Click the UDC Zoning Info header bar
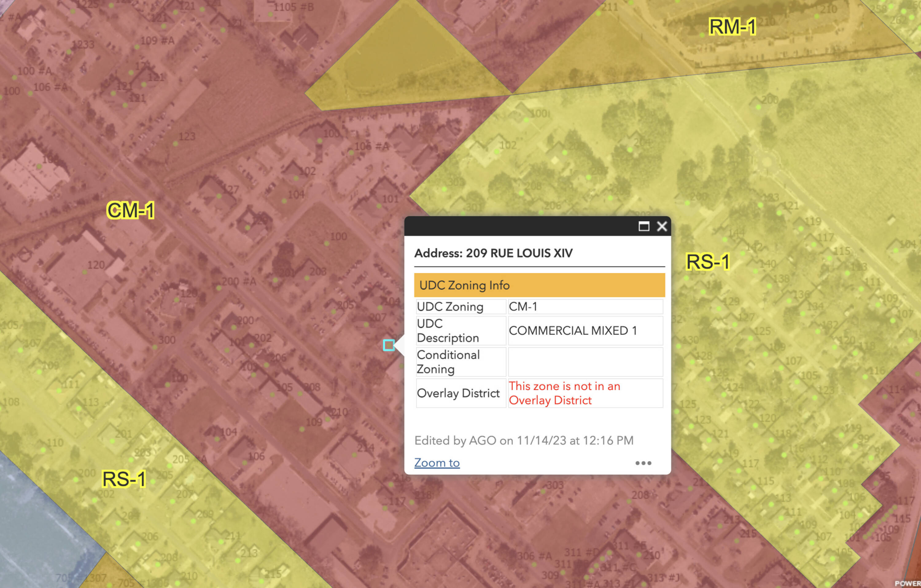Screen dimensions: 921x588 point(539,285)
